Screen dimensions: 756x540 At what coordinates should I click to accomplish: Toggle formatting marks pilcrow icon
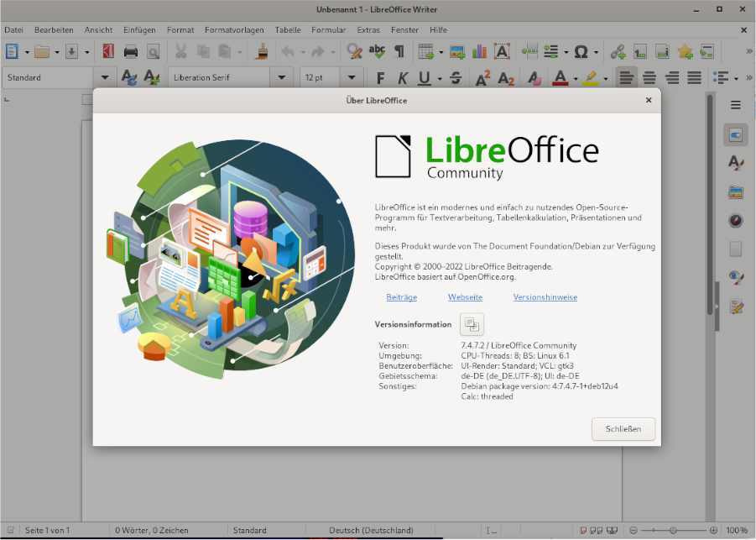click(399, 51)
